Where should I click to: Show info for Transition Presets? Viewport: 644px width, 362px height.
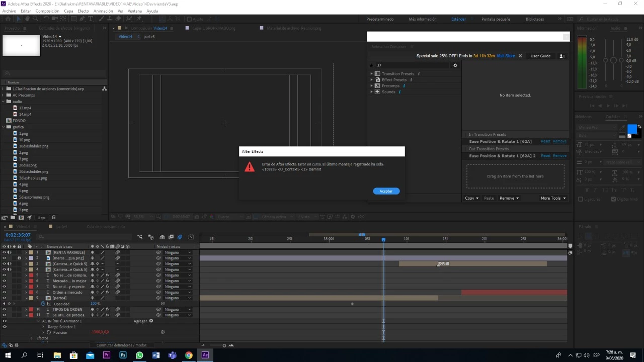pyautogui.click(x=419, y=74)
